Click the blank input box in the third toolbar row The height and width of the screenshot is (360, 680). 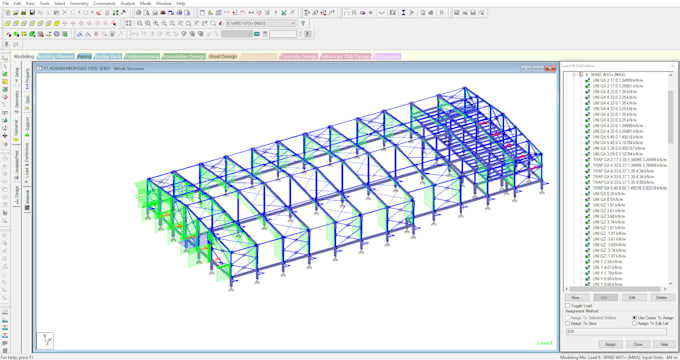pos(283,34)
